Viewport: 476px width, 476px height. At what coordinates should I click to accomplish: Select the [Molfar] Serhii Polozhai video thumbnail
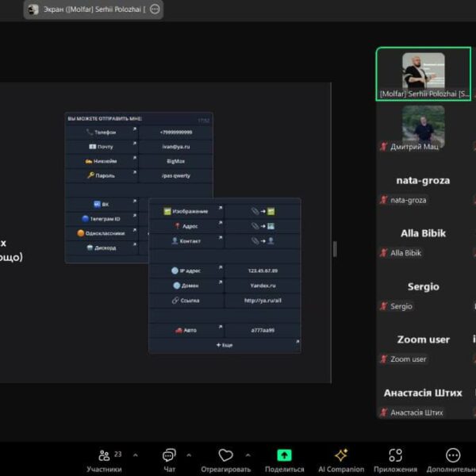(x=424, y=74)
